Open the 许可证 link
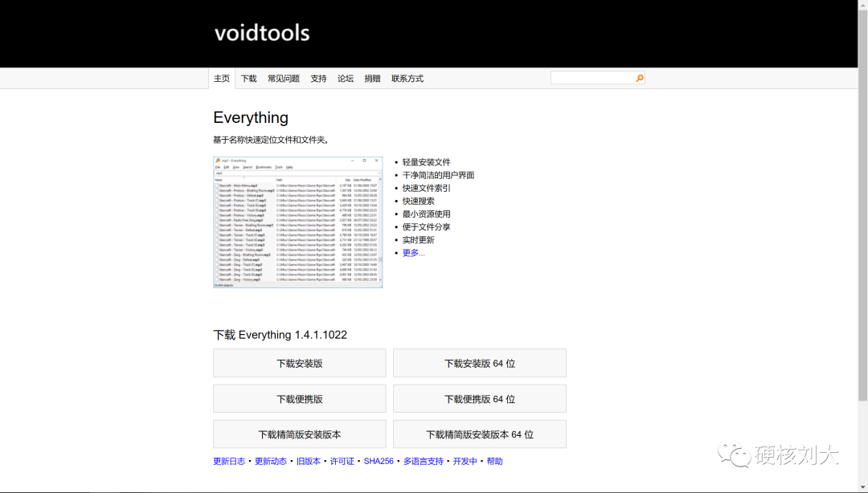This screenshot has height=493, width=868. (x=342, y=461)
